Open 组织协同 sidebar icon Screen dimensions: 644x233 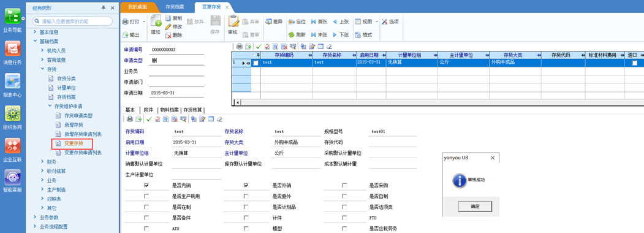point(12,117)
